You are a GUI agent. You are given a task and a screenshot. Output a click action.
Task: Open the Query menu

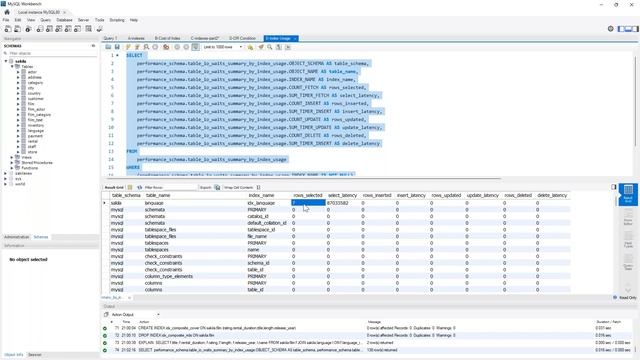[x=46, y=20]
